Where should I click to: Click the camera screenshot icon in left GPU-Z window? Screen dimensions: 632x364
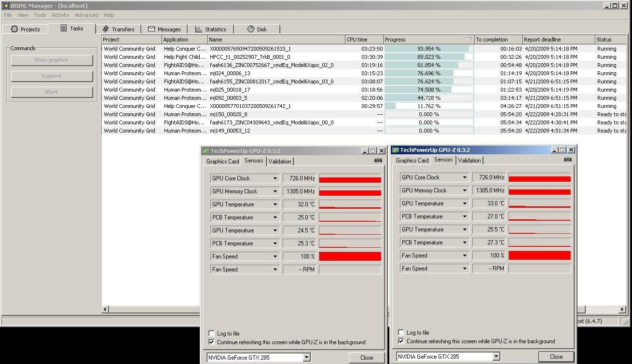coord(378,161)
